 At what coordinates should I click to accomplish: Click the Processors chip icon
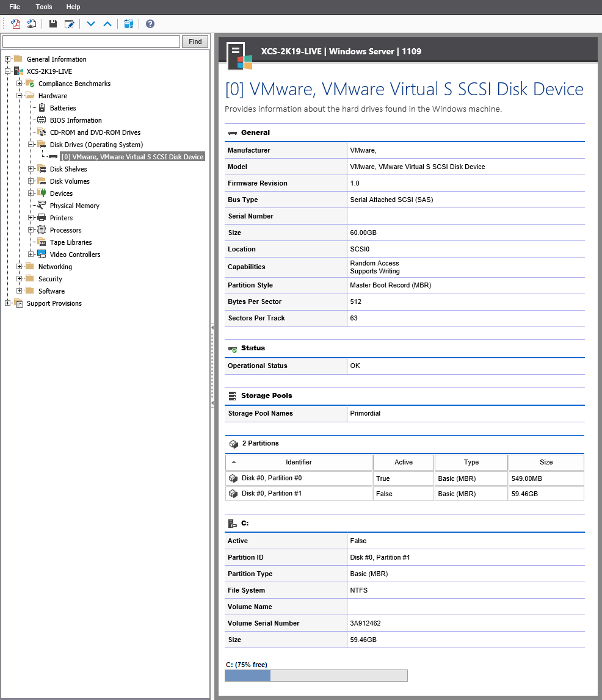[42, 229]
